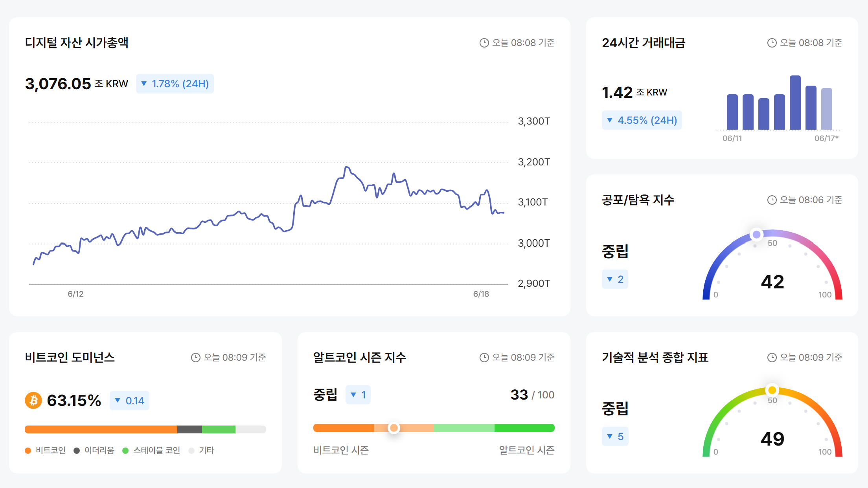
Task: Click the 24시간 거래대금 title
Action: click(644, 42)
